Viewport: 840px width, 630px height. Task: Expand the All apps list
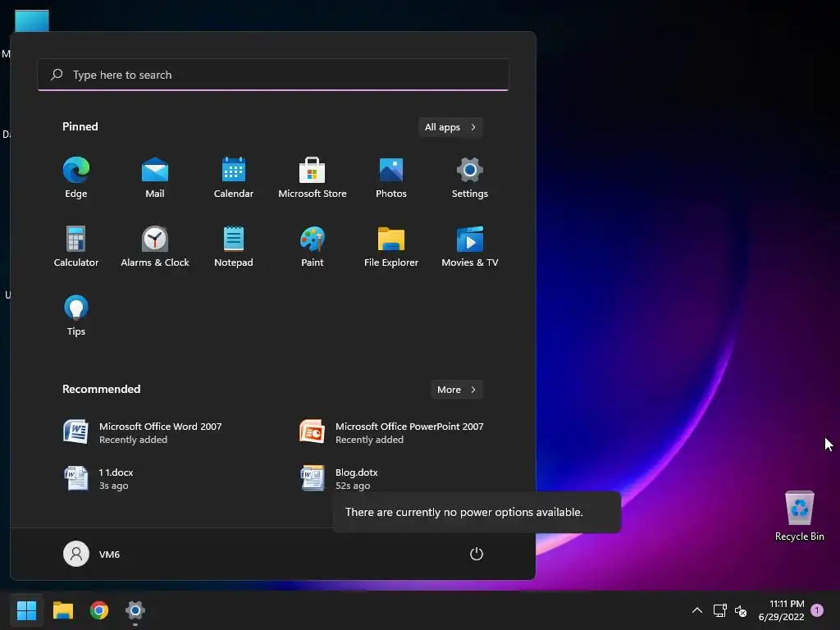[x=450, y=127]
